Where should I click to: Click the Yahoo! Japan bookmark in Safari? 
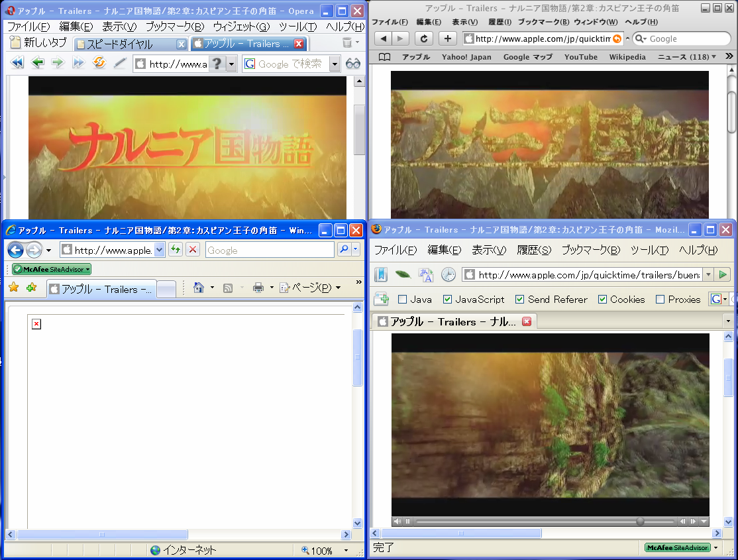tap(466, 57)
